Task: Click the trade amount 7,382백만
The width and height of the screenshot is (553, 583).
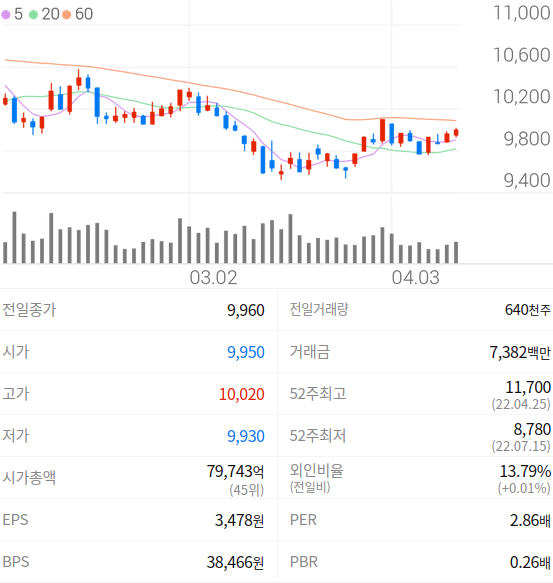Action: point(520,352)
